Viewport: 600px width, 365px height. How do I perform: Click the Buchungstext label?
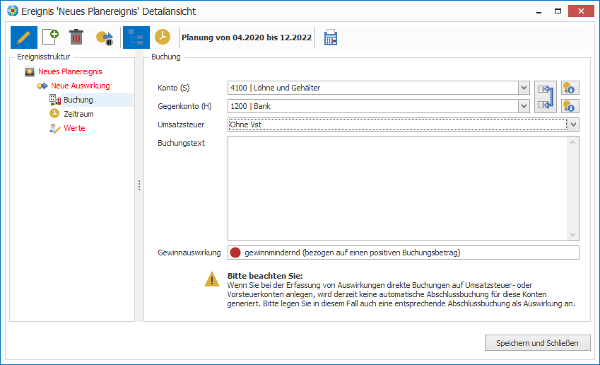(x=181, y=143)
